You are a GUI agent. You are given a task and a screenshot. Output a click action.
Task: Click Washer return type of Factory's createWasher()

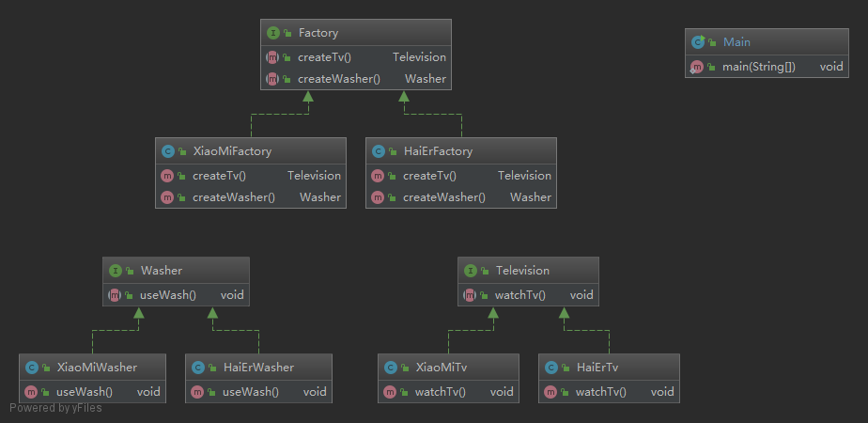[x=426, y=79]
